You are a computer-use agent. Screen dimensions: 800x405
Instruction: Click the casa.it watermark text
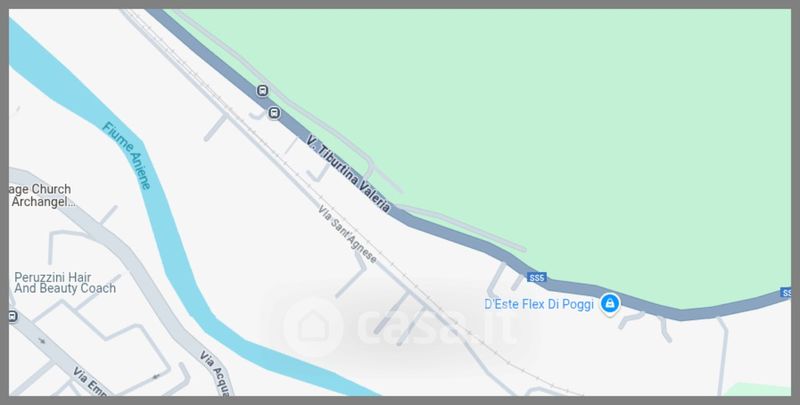(x=436, y=327)
